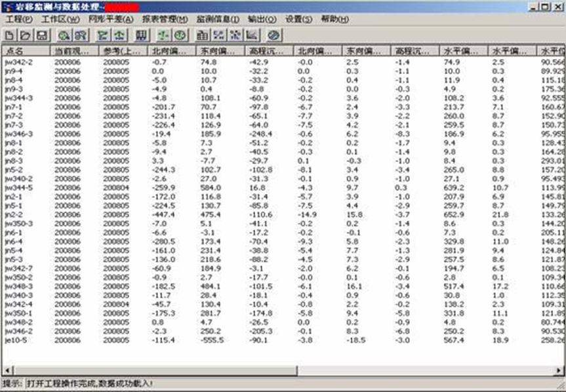Screen dimensions: 566x392
Task: Click the Save diskette toolbar icon
Action: click(x=40, y=35)
